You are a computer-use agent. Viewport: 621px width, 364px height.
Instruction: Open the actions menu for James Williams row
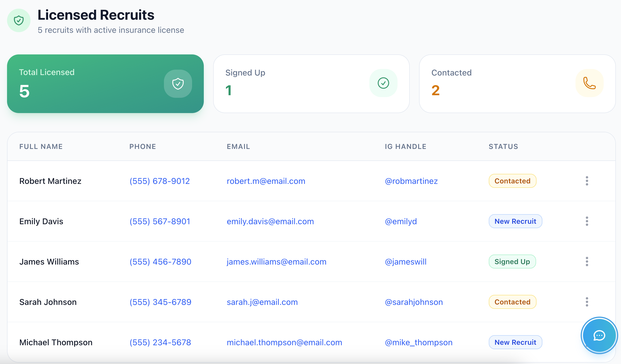click(587, 262)
